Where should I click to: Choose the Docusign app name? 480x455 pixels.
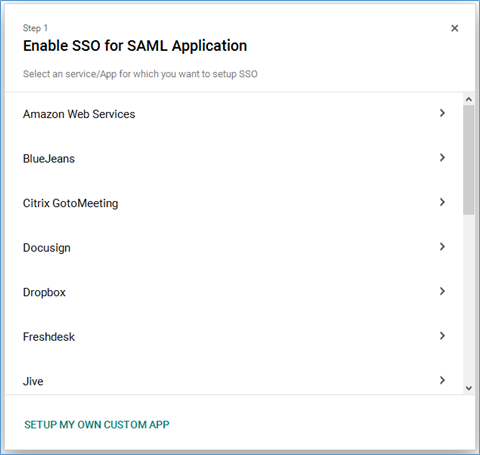coord(47,248)
